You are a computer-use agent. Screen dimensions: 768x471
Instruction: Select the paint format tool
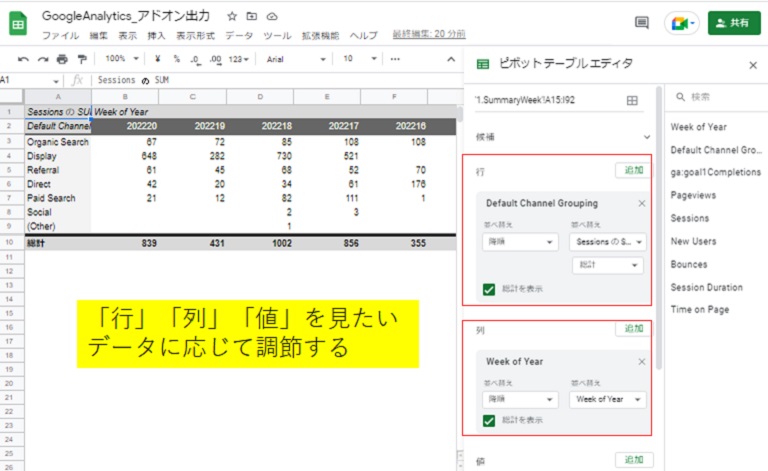pyautogui.click(x=81, y=59)
